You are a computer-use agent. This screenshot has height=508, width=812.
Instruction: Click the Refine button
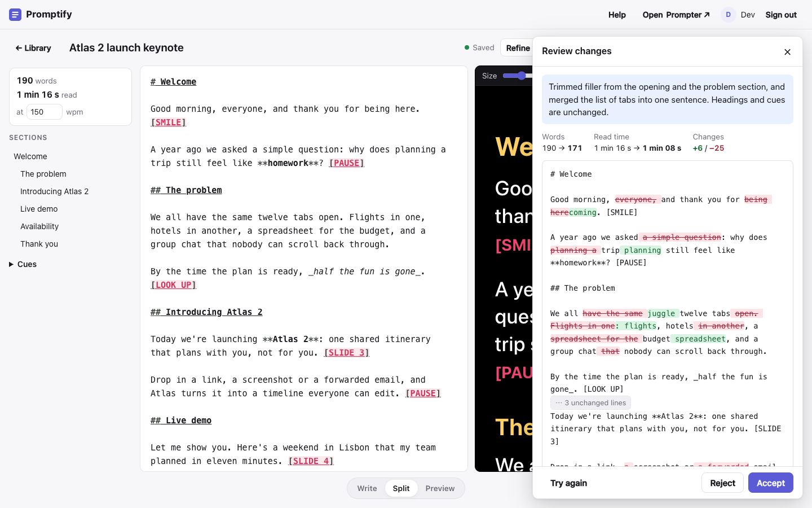tap(518, 48)
